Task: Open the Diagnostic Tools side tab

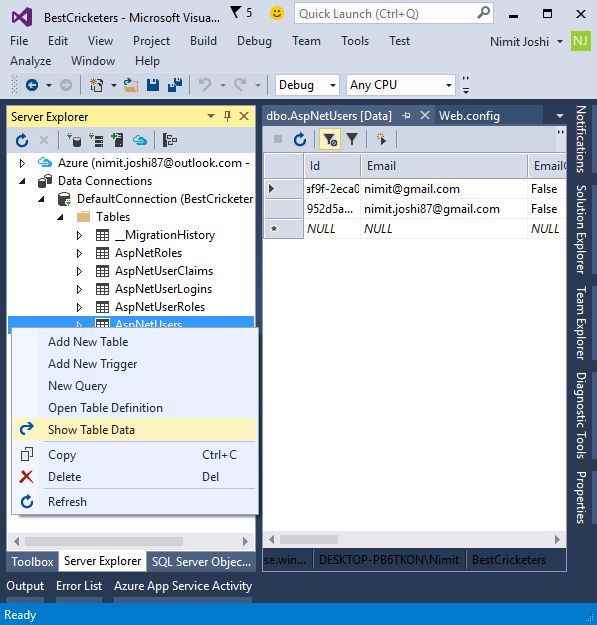Action: (x=581, y=415)
